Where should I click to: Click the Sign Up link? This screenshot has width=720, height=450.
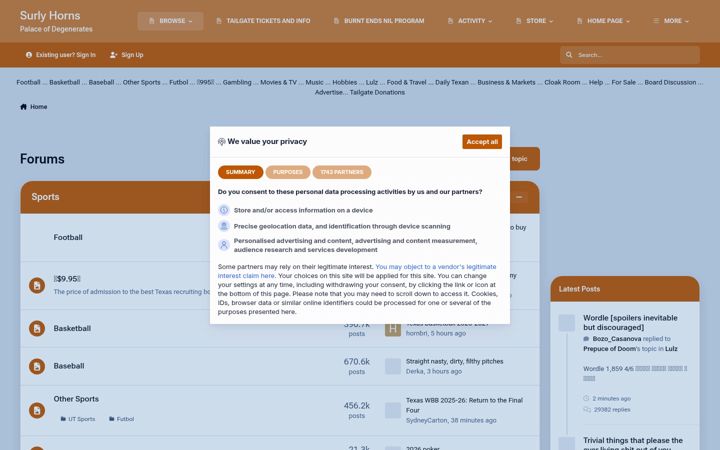pyautogui.click(x=127, y=55)
